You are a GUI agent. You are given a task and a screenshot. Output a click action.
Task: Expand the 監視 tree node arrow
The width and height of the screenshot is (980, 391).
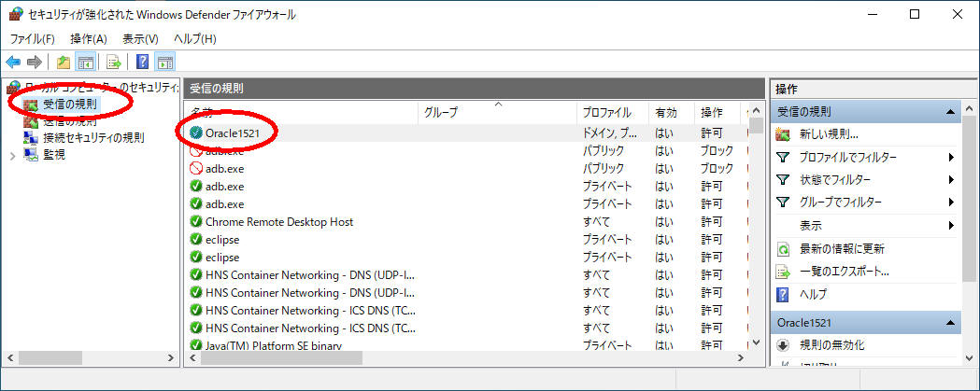pos(12,155)
